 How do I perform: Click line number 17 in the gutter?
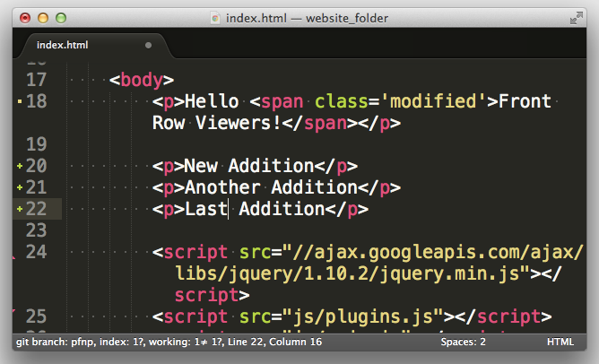coord(37,80)
